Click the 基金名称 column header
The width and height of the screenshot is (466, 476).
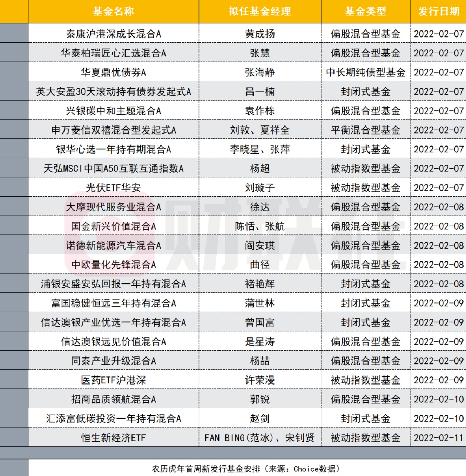click(114, 12)
